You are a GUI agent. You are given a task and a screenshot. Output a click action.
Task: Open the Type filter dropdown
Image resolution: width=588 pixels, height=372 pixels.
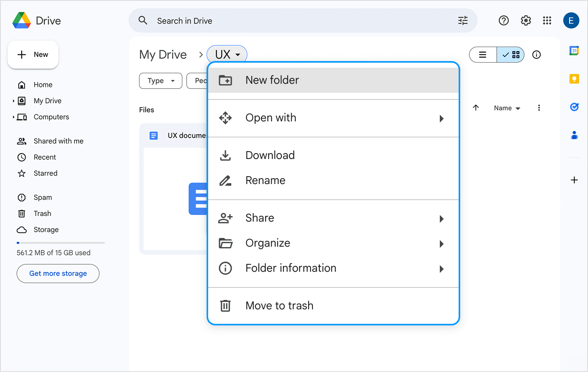point(161,81)
